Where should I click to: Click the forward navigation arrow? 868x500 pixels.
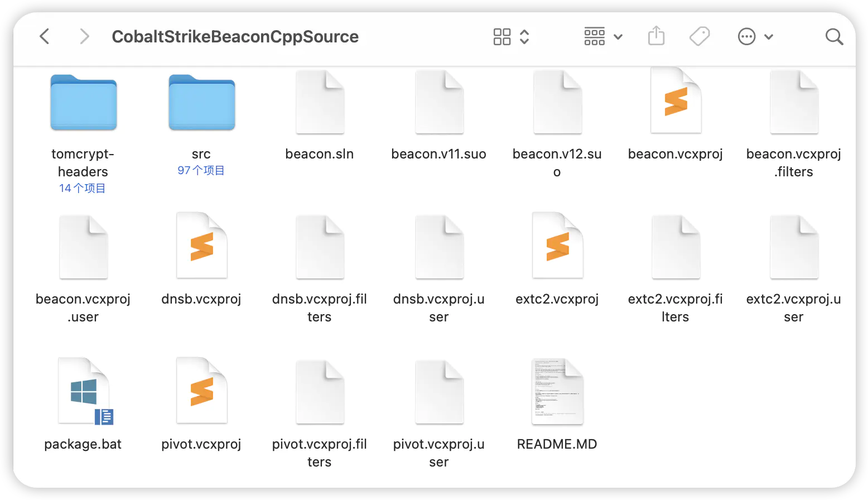(84, 37)
